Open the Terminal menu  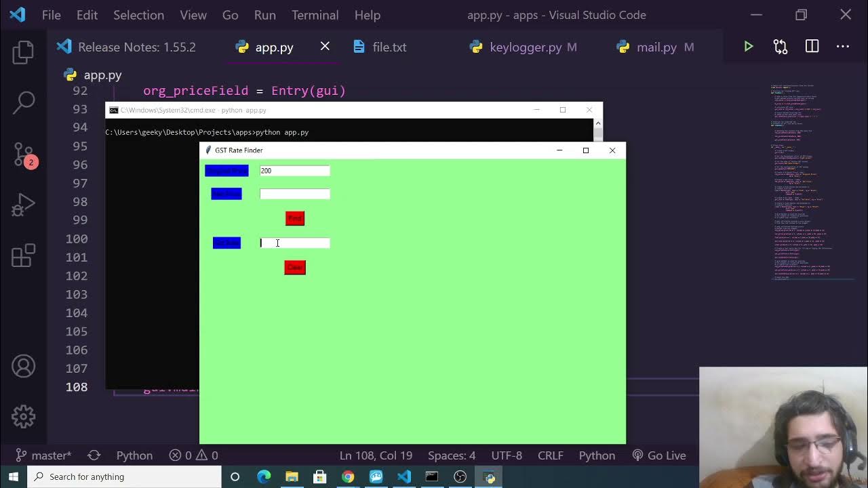pos(315,15)
